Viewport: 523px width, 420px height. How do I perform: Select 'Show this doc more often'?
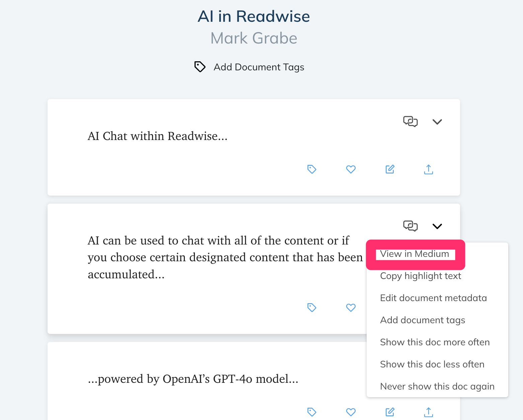[435, 342]
